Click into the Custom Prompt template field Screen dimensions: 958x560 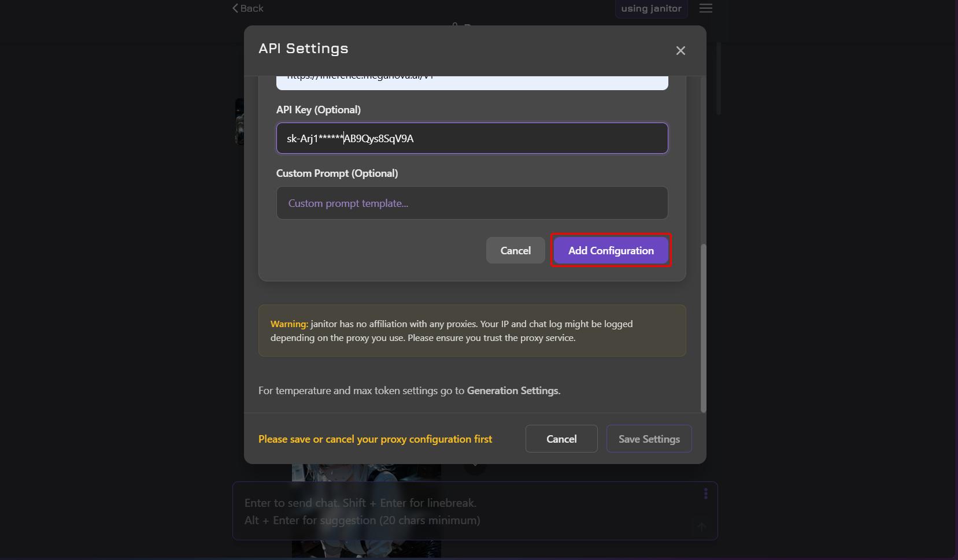(x=472, y=203)
